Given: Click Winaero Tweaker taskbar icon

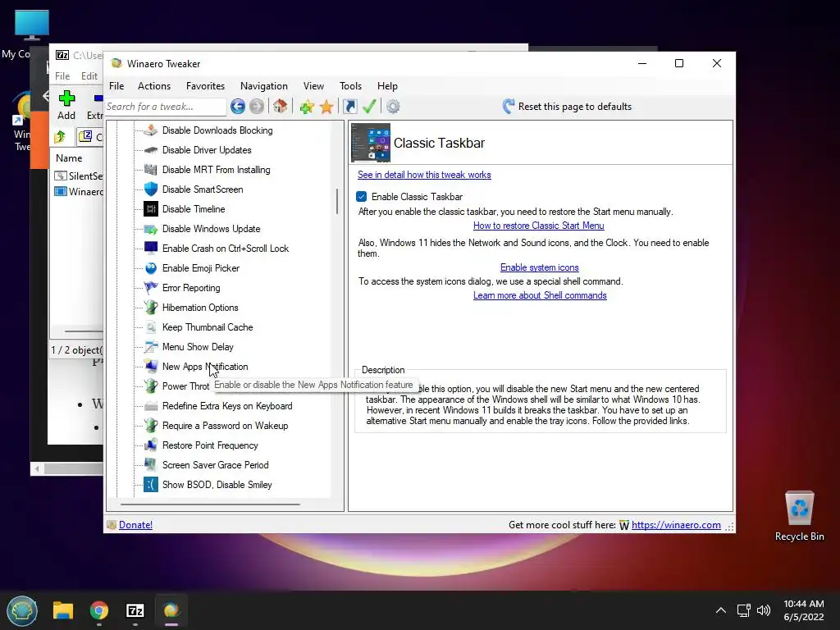Looking at the screenshot, I should coord(171,610).
